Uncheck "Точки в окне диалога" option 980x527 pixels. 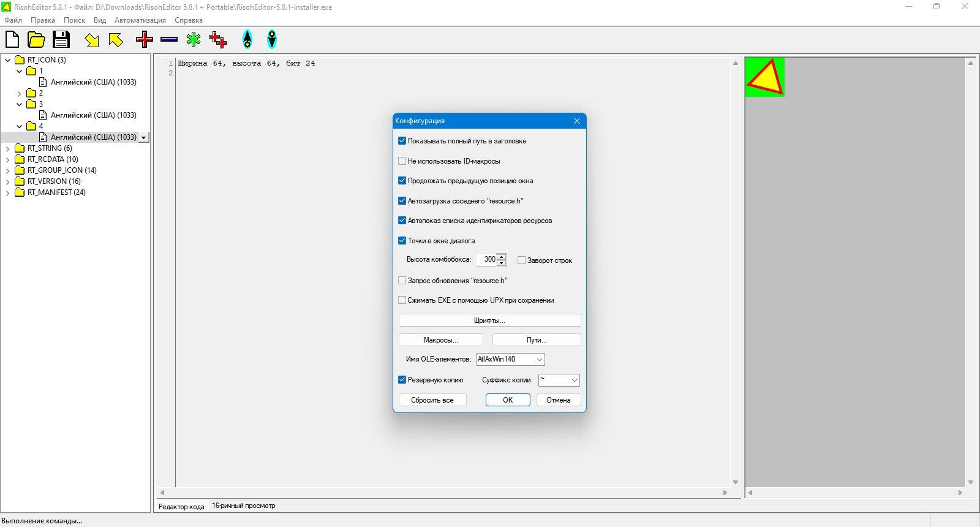pyautogui.click(x=402, y=241)
